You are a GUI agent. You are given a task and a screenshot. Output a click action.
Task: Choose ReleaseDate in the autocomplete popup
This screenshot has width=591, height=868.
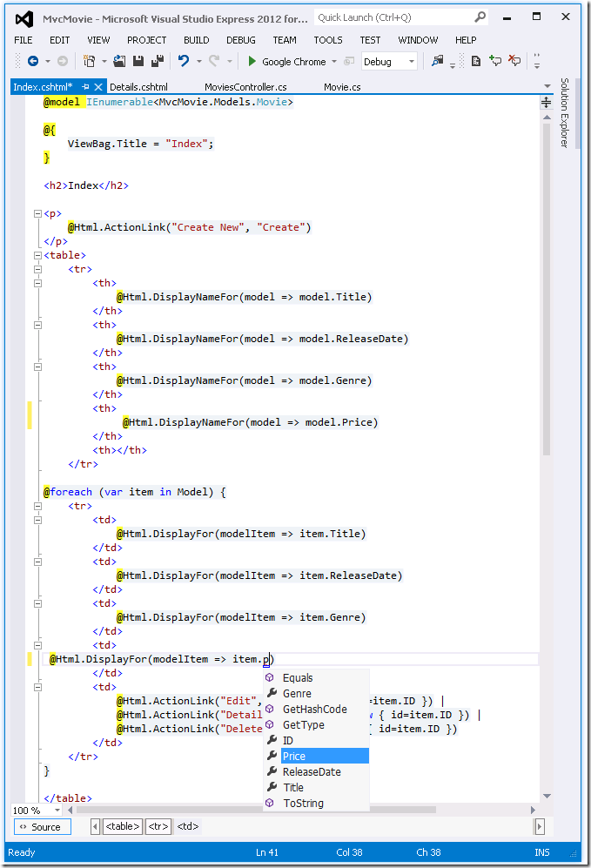311,771
